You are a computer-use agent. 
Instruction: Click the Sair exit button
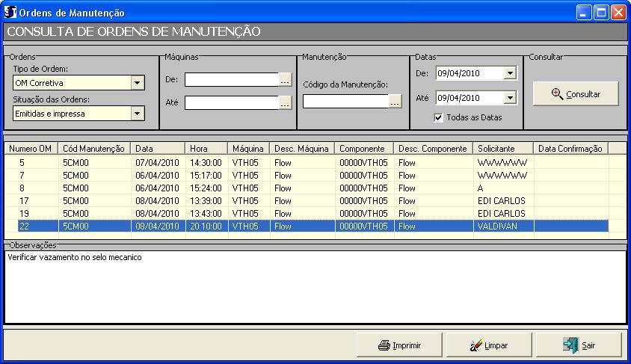580,345
